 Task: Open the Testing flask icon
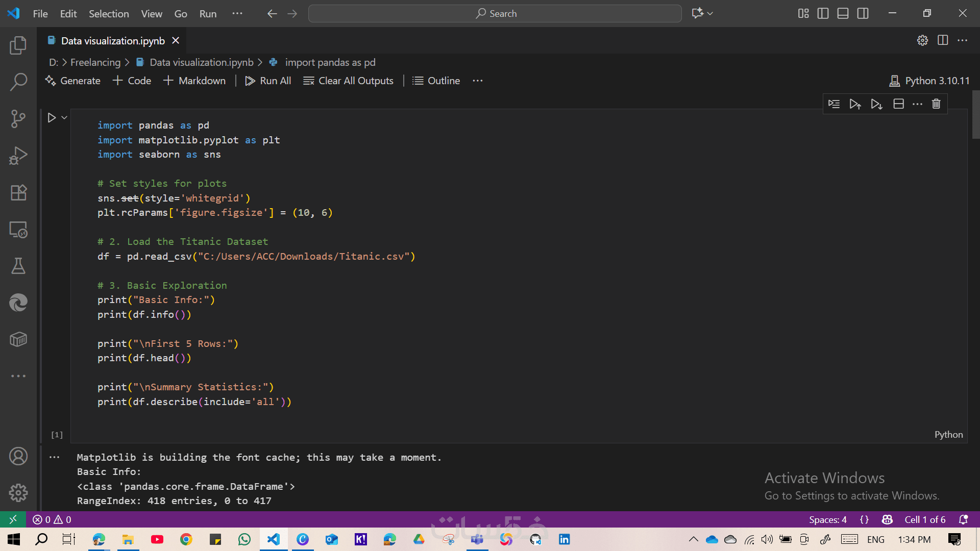18,266
